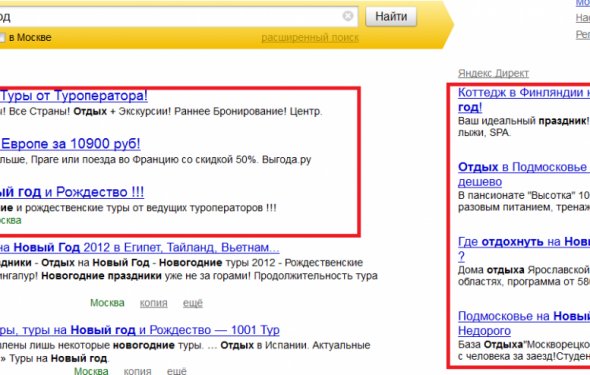The width and height of the screenshot is (590, 375).
Task: Open 'ещё' link under Египет result
Action: [193, 303]
